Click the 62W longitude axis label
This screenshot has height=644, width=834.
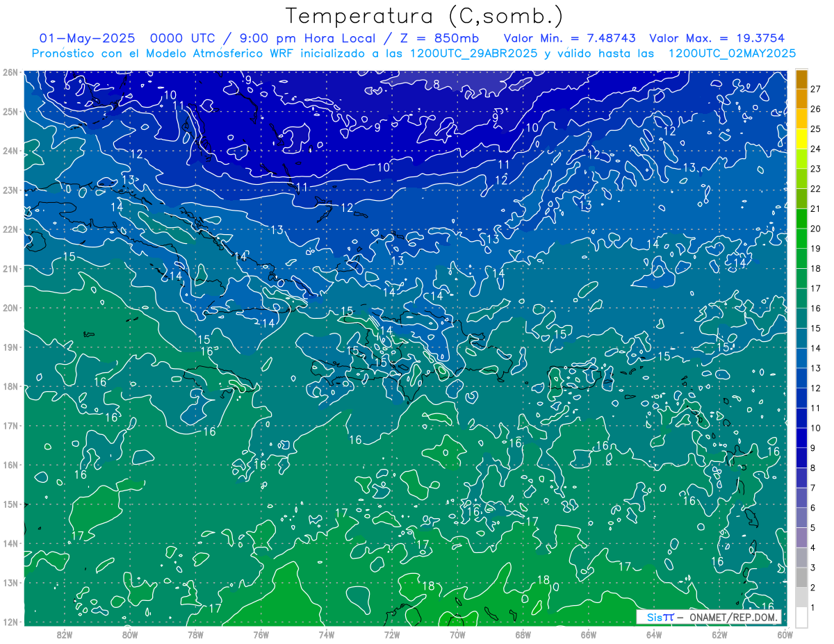(719, 634)
